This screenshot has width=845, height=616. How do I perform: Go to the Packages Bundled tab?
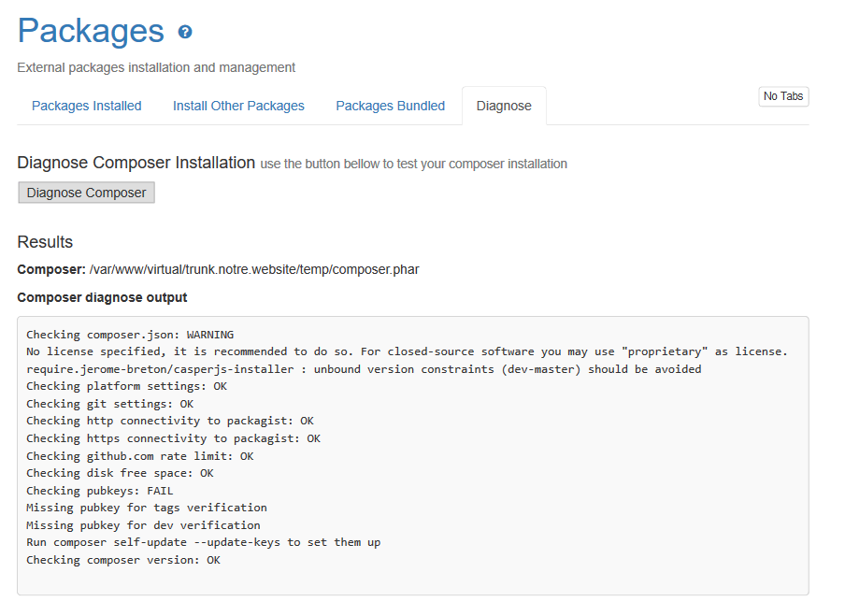click(x=390, y=107)
